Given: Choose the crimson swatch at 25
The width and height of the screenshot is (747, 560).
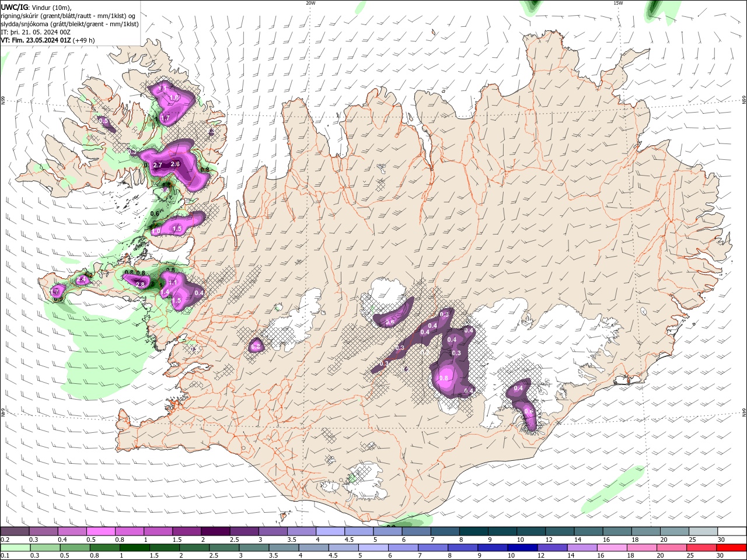Looking at the screenshot, I should [702, 548].
